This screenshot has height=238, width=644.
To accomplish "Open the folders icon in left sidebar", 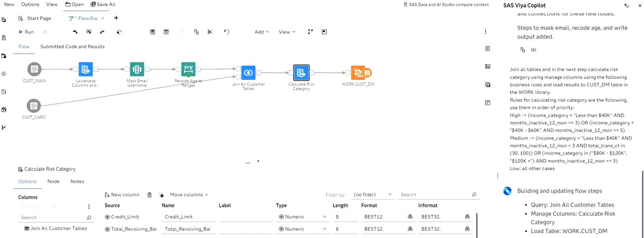I will [4, 56].
